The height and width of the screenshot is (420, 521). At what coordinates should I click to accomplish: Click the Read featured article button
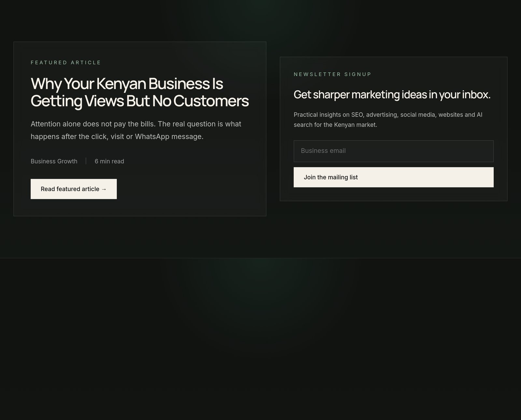pyautogui.click(x=74, y=189)
